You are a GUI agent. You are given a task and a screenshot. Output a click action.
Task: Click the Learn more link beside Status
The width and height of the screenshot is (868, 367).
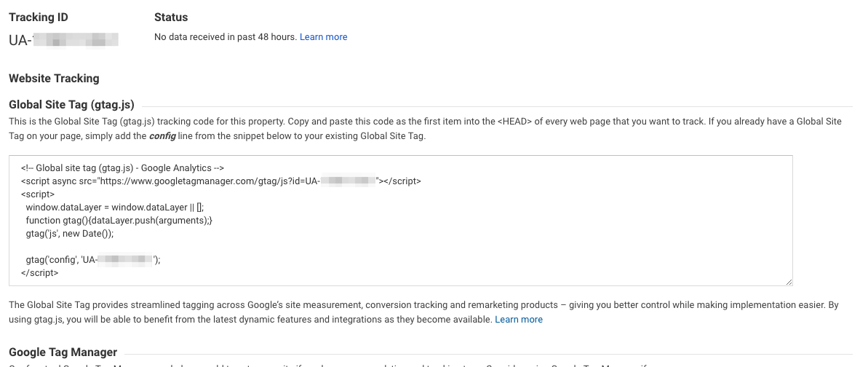[323, 37]
